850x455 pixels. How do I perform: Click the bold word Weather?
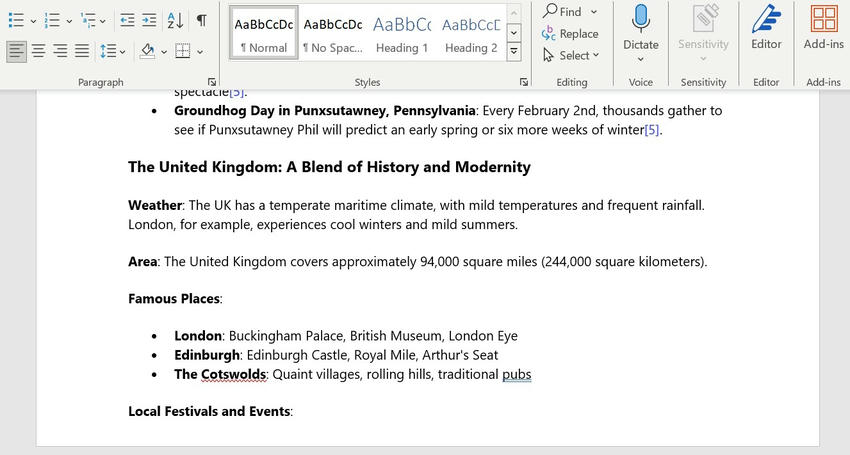coord(155,206)
